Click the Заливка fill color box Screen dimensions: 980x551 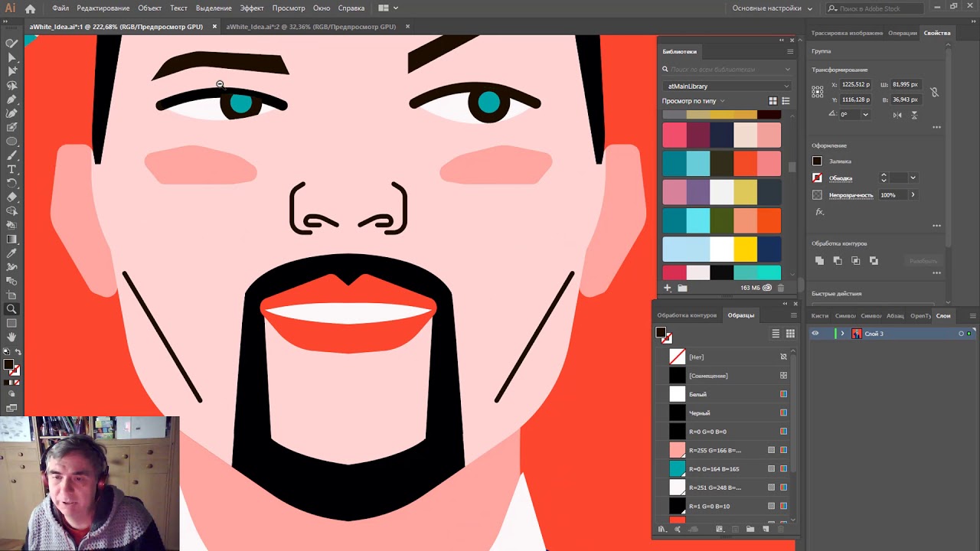tap(817, 161)
